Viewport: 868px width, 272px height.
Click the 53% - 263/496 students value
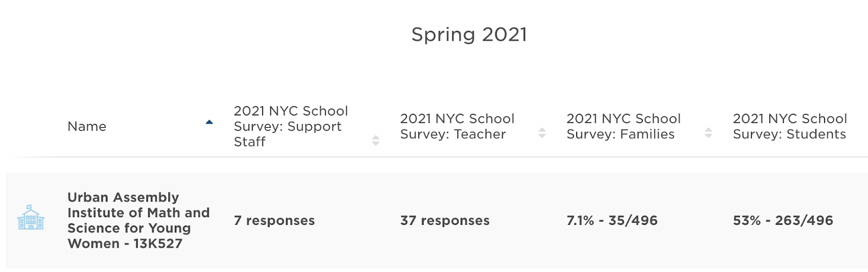point(783,221)
